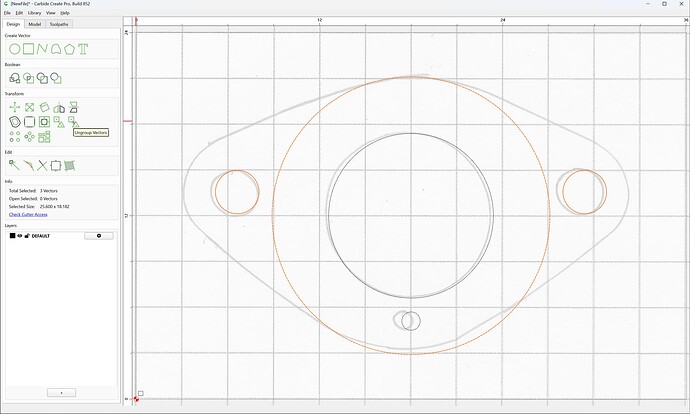This screenshot has width=690, height=414.
Task: Select the Text creation tool
Action: tap(83, 49)
